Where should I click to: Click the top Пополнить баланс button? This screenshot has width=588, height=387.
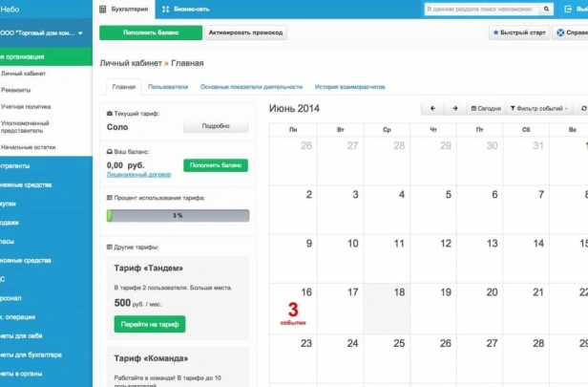coord(151,32)
